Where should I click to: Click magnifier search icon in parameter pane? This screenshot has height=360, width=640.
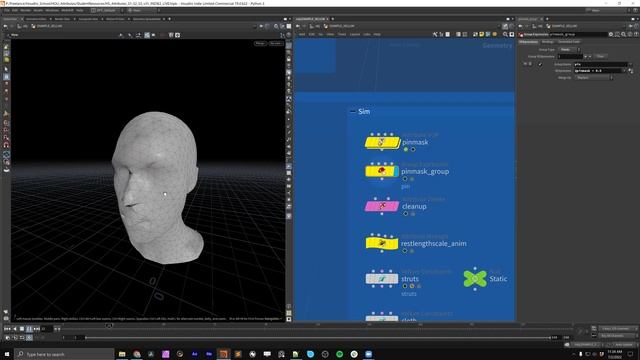(623, 34)
